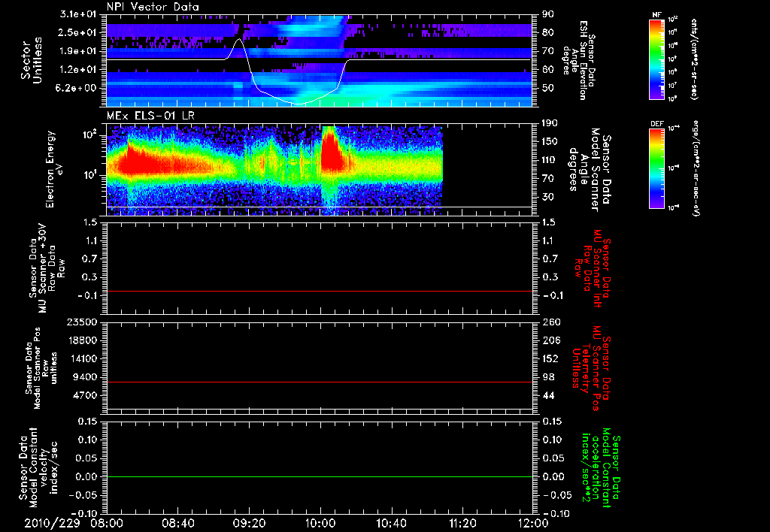
Task: Click the NF color scale bar
Action: tap(656, 59)
